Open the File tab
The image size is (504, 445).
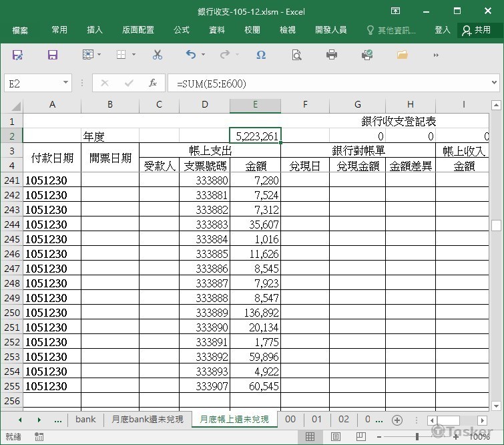(x=20, y=30)
